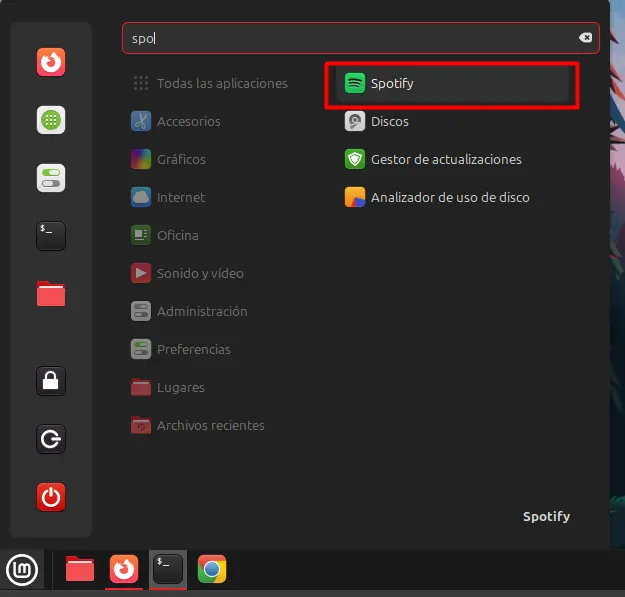The width and height of the screenshot is (625, 597).
Task: Open the red Files folder in sidebar
Action: [x=51, y=294]
